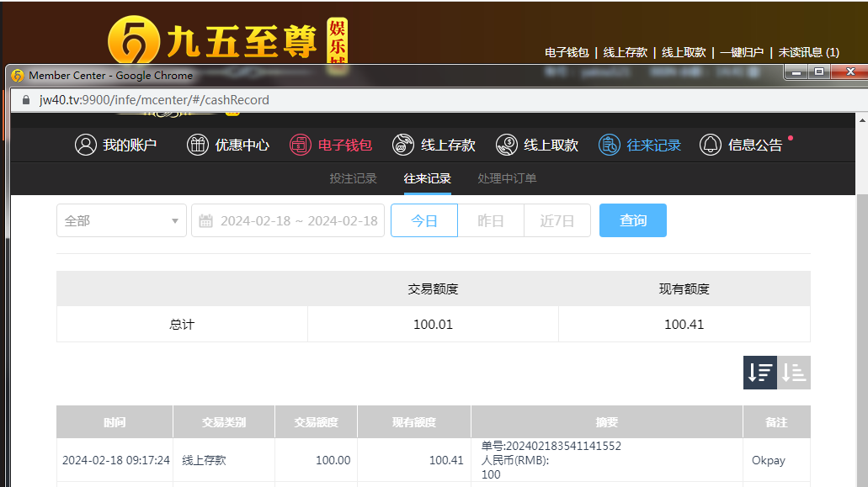Click 电子钱包 link in background header
Screen dimensions: 868x487
[x=567, y=52]
